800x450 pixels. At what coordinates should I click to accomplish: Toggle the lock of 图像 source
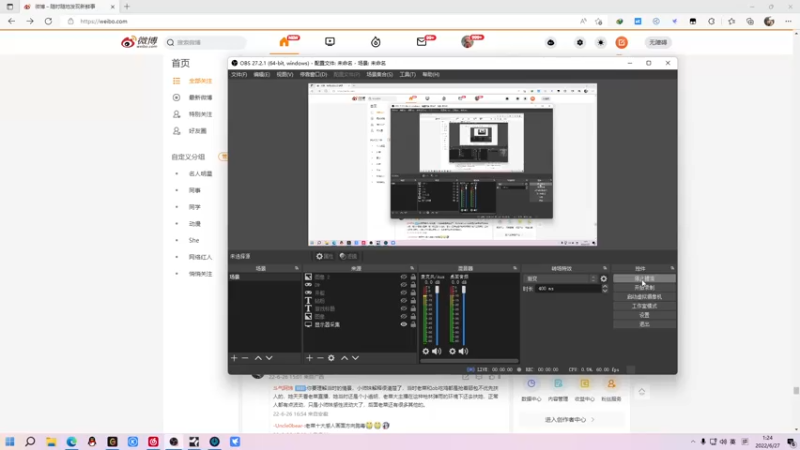pos(413,316)
